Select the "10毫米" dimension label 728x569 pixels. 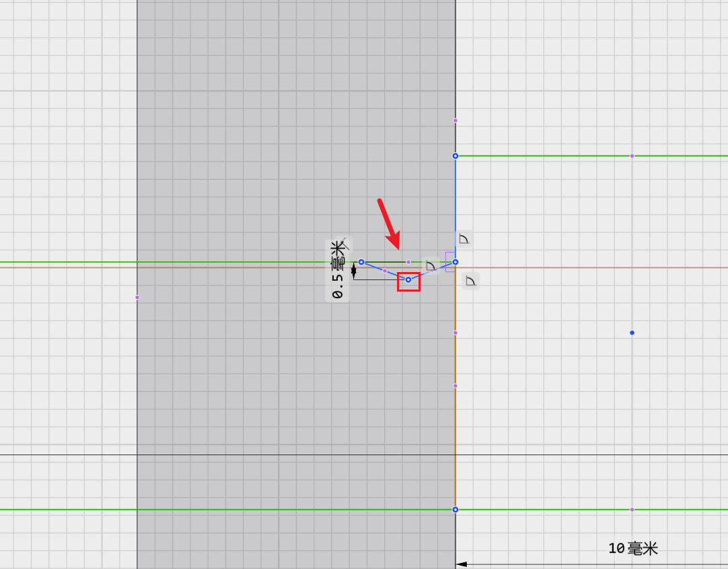(633, 549)
